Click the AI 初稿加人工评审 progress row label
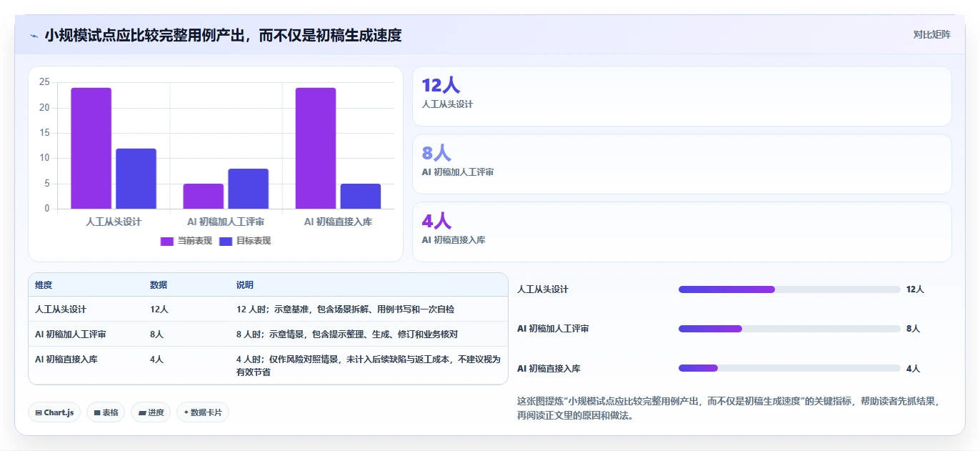This screenshot has height=451, width=980. (x=553, y=329)
